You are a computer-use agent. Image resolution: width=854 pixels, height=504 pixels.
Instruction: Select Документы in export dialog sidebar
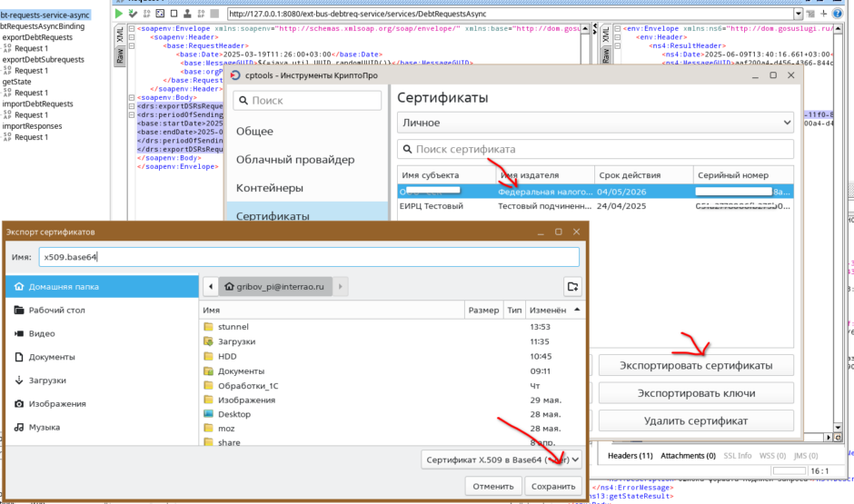[x=102, y=357]
